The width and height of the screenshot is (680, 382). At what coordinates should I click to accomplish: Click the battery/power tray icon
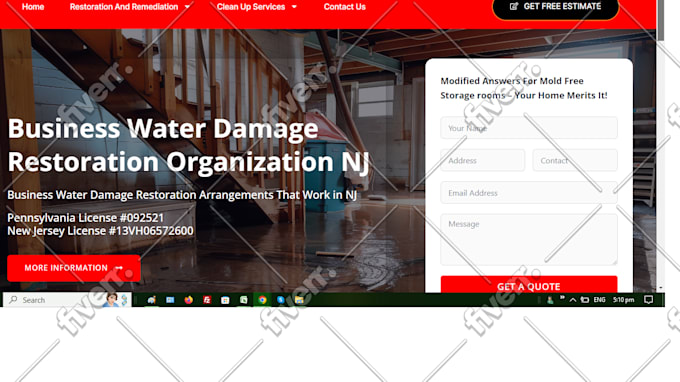pyautogui.click(x=585, y=300)
